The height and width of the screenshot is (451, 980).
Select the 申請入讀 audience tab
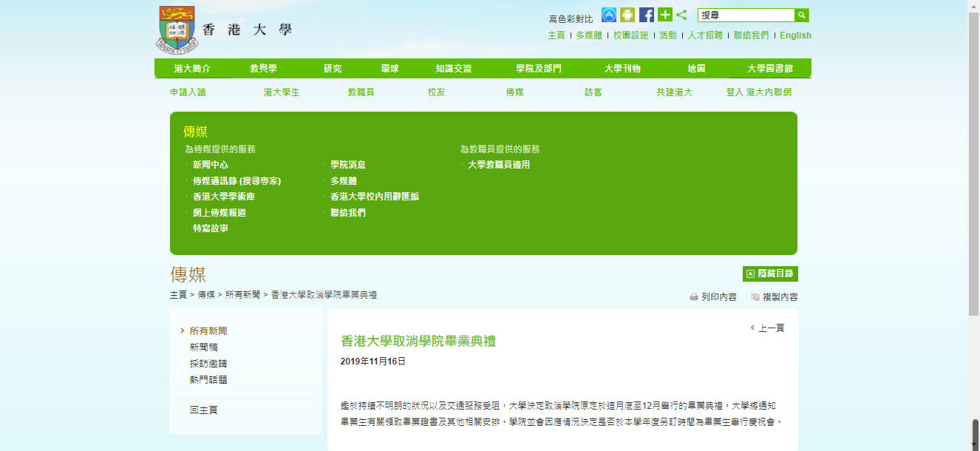pos(188,92)
